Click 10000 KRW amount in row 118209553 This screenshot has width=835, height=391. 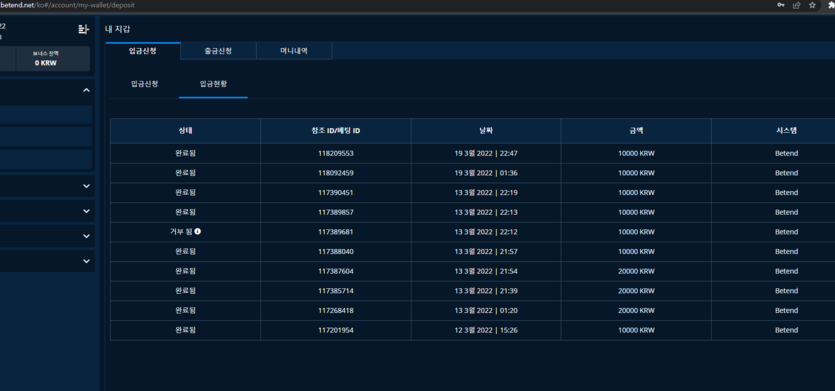[636, 153]
